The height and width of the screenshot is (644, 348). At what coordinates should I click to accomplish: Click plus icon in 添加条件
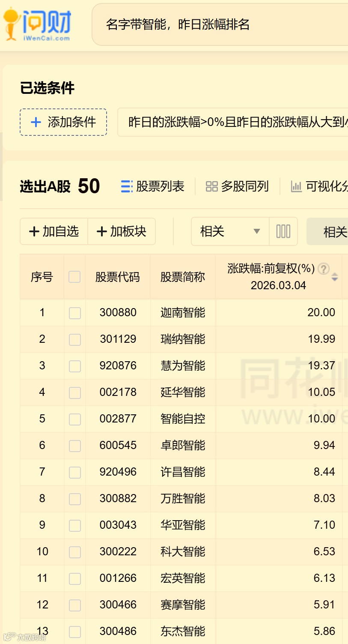(36, 122)
